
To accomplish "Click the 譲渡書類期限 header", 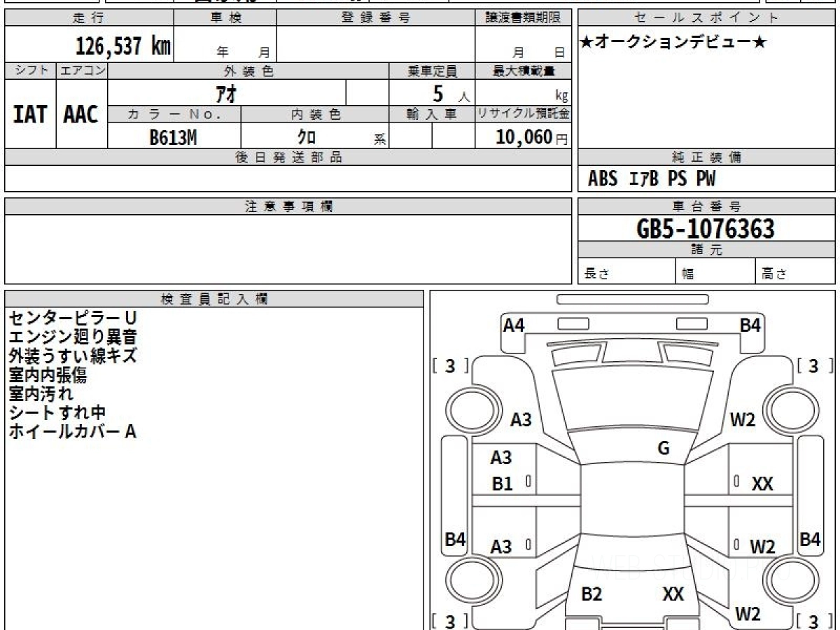I will (524, 18).
